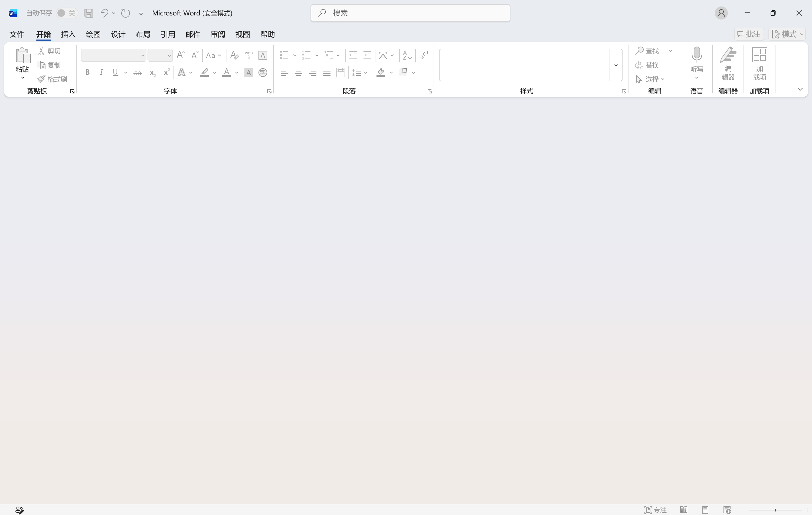
Task: Switch to the Design (设计) tab
Action: point(118,34)
